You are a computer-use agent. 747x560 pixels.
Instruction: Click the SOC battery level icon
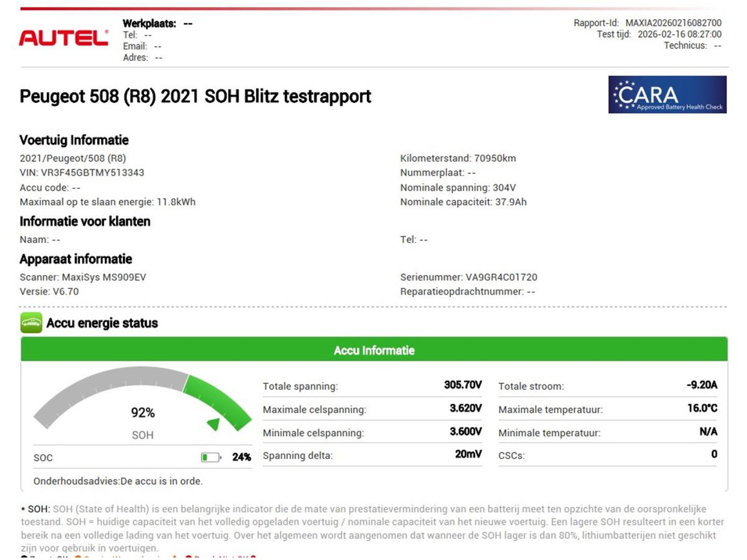(210, 457)
